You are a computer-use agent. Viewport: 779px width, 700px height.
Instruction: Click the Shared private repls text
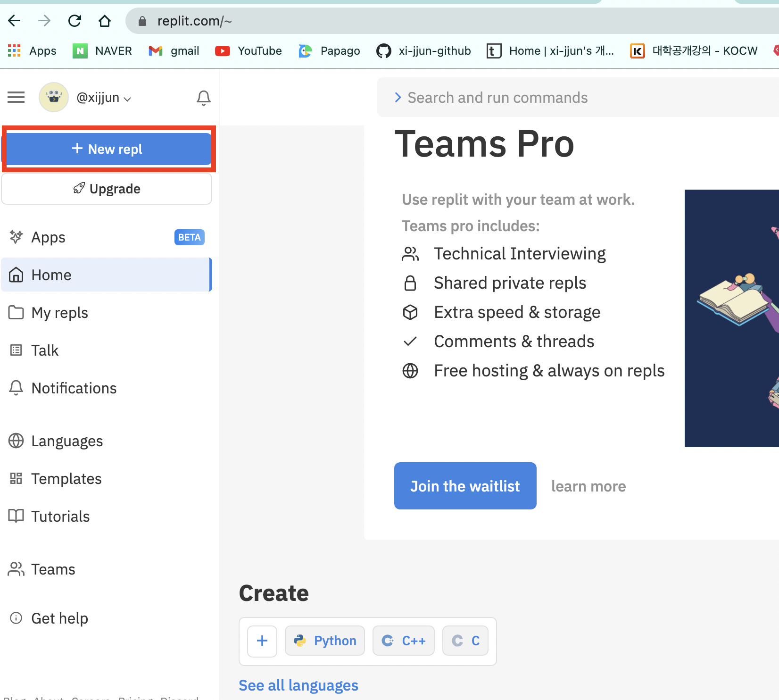(x=510, y=283)
